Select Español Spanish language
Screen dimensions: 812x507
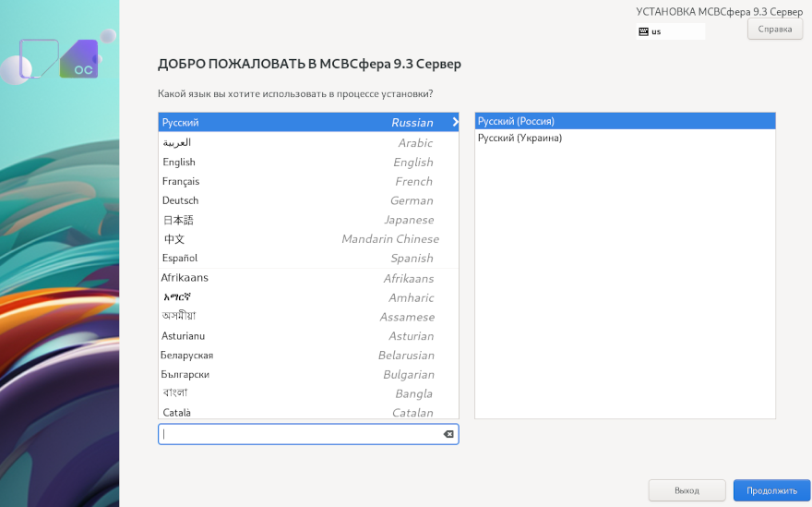pos(308,258)
